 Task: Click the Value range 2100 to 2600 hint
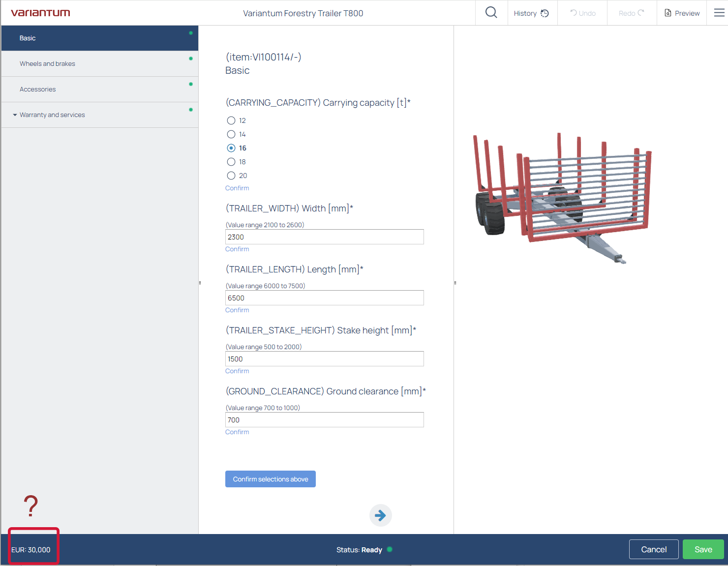coord(265,225)
